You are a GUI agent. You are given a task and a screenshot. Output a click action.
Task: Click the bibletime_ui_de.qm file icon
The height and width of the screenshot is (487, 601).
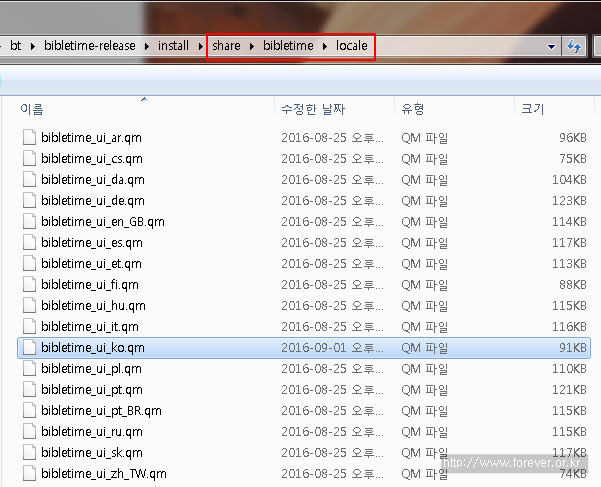click(x=30, y=200)
